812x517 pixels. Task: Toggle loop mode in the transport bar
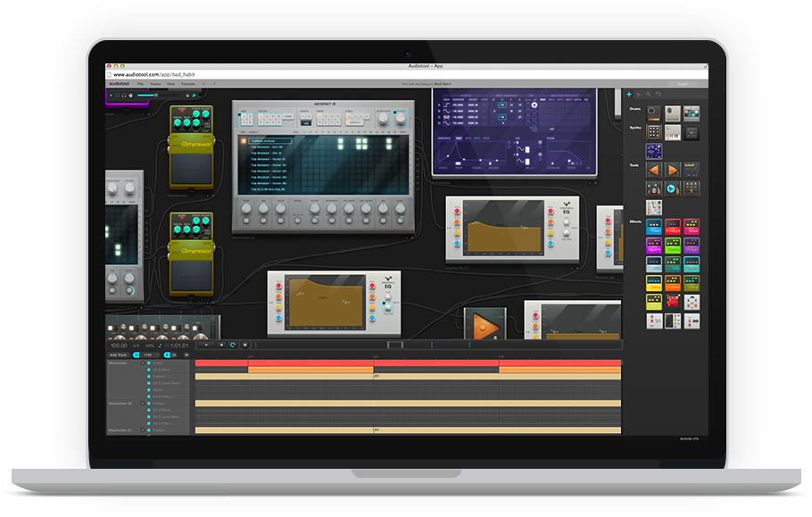pos(233,345)
